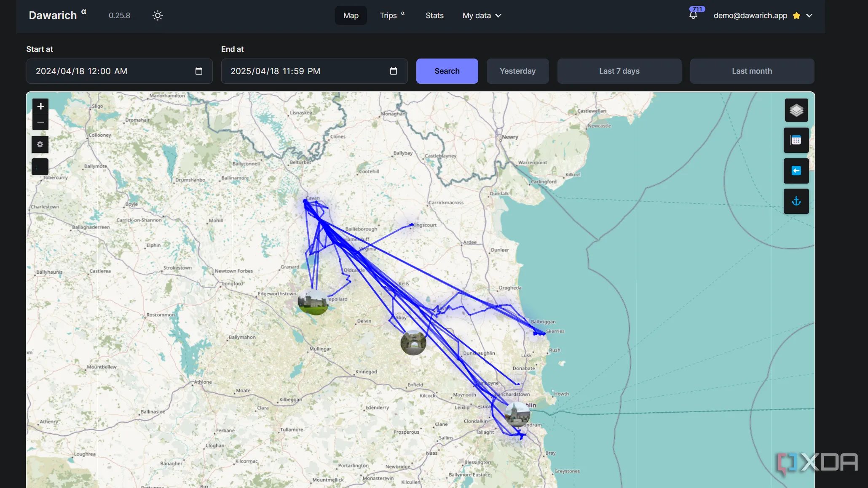This screenshot has height=488, width=868.
Task: Open the Trips page
Action: (x=392, y=16)
